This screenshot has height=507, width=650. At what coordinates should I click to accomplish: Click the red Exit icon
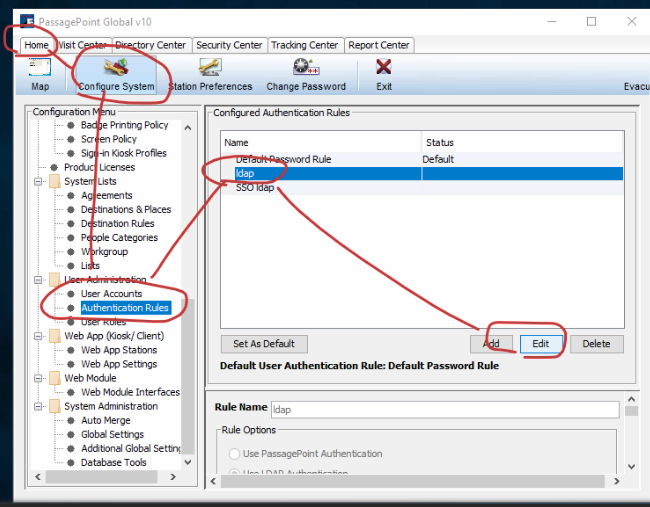tap(383, 68)
